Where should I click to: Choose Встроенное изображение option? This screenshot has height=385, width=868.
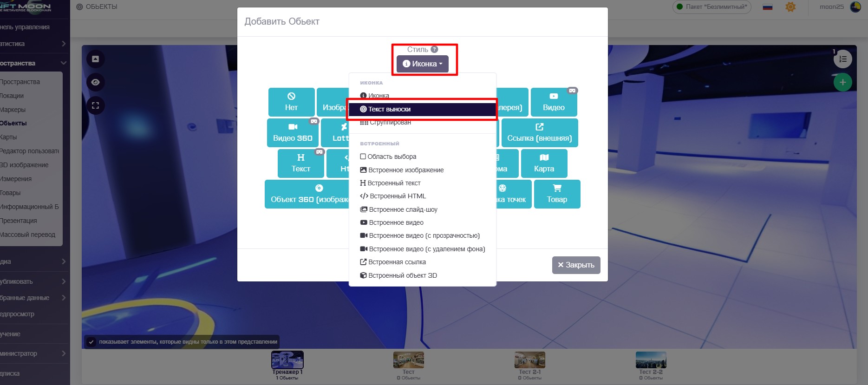[x=422, y=170]
